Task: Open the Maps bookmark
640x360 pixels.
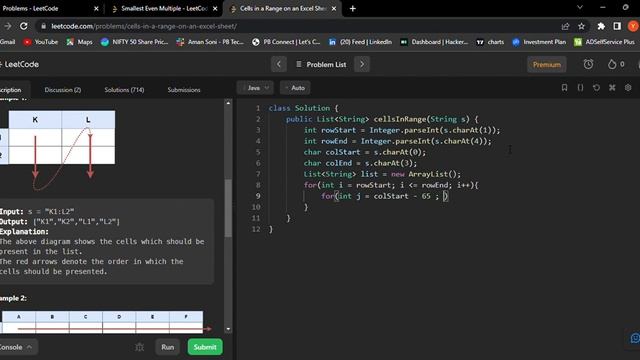Action: point(80,42)
